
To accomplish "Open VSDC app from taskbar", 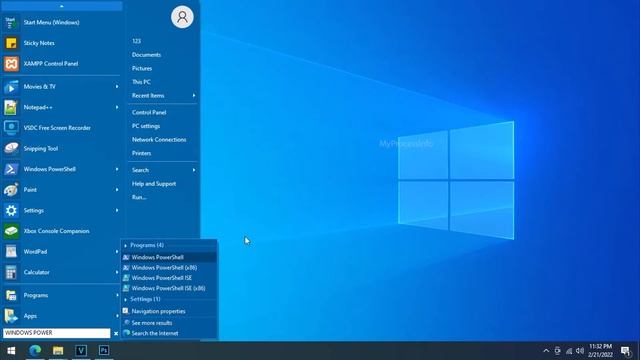I will (x=81, y=350).
